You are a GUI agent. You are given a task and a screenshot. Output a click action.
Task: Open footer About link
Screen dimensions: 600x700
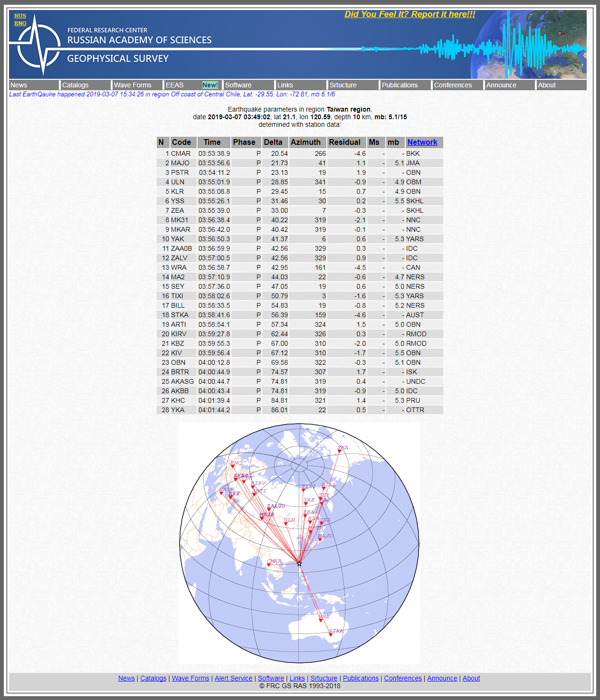click(471, 678)
